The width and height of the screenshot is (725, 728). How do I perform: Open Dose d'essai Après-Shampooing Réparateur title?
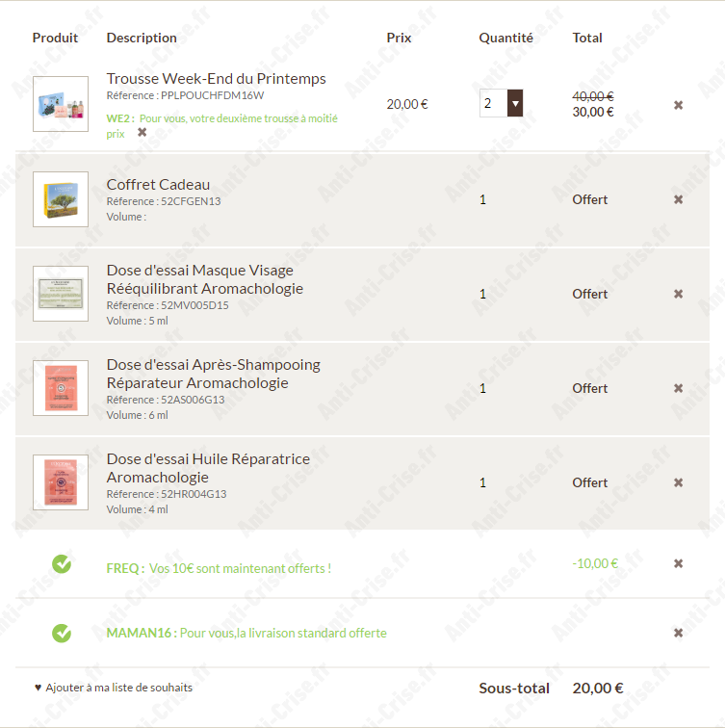213,374
